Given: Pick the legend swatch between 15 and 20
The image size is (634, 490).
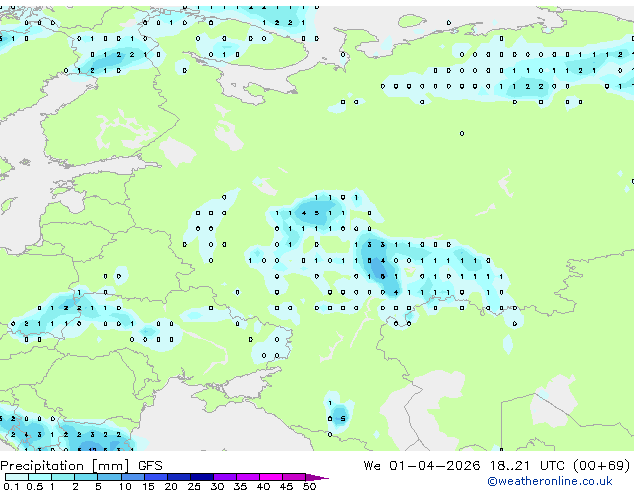Looking at the screenshot, I should pyautogui.click(x=156, y=477).
